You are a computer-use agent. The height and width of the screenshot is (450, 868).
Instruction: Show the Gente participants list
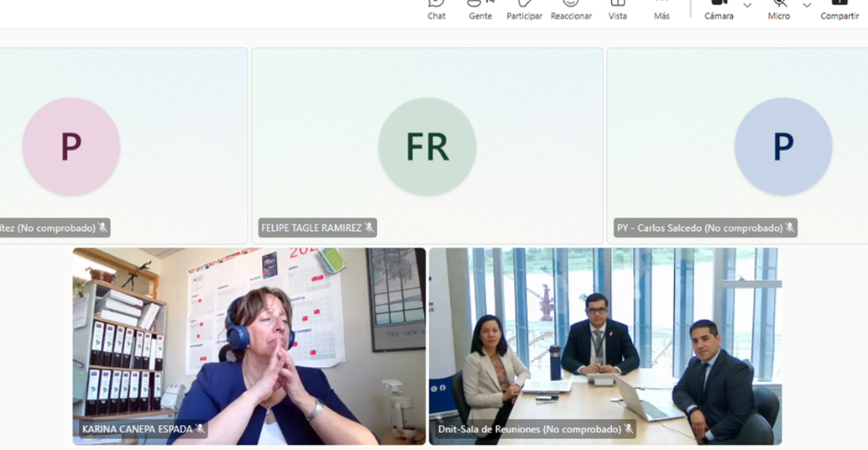pyautogui.click(x=480, y=9)
